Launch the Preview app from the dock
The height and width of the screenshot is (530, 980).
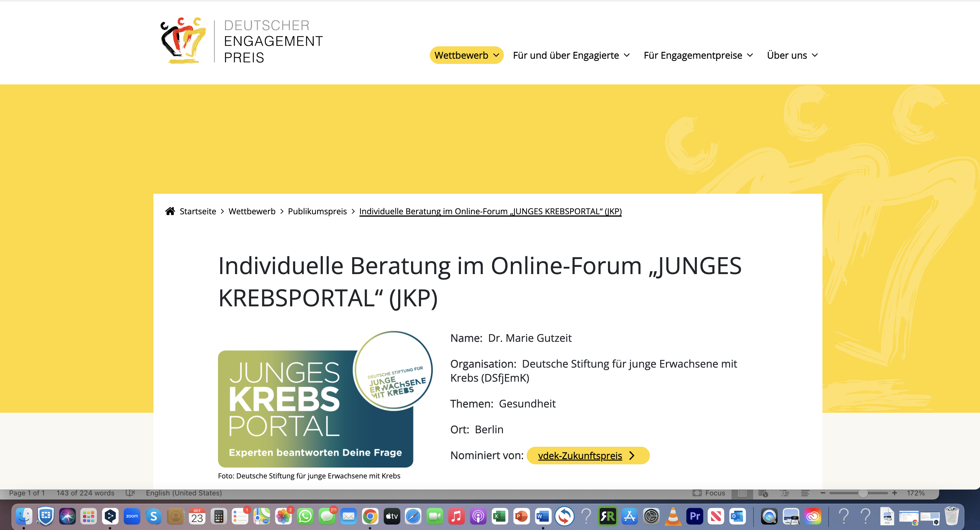791,516
